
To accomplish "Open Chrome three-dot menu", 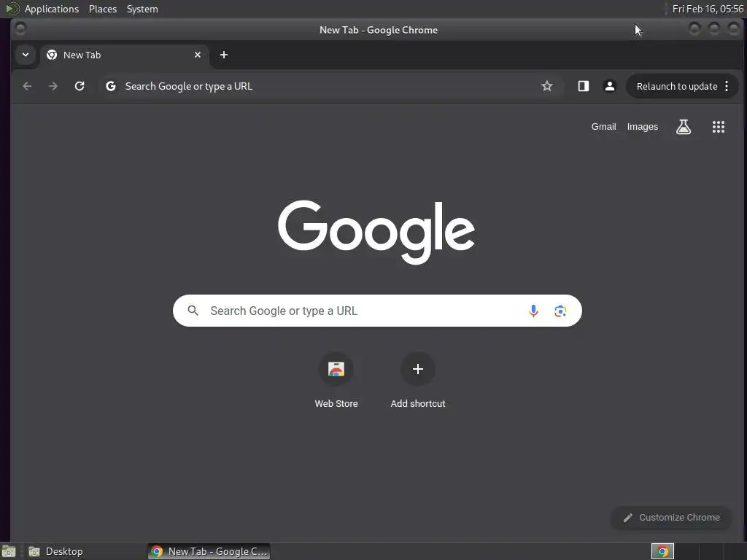I will click(727, 86).
